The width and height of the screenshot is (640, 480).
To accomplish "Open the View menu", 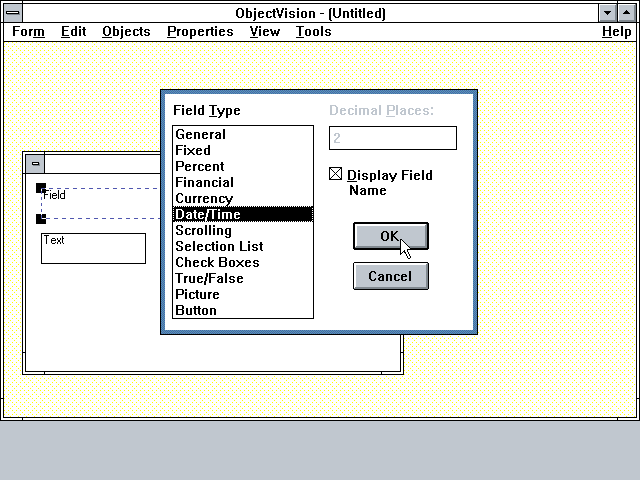I will tap(264, 31).
